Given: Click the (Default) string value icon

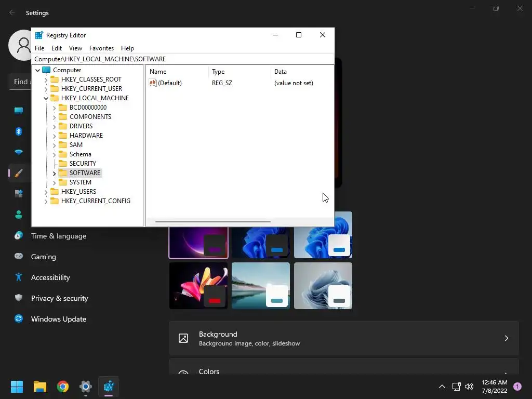Looking at the screenshot, I should (153, 83).
